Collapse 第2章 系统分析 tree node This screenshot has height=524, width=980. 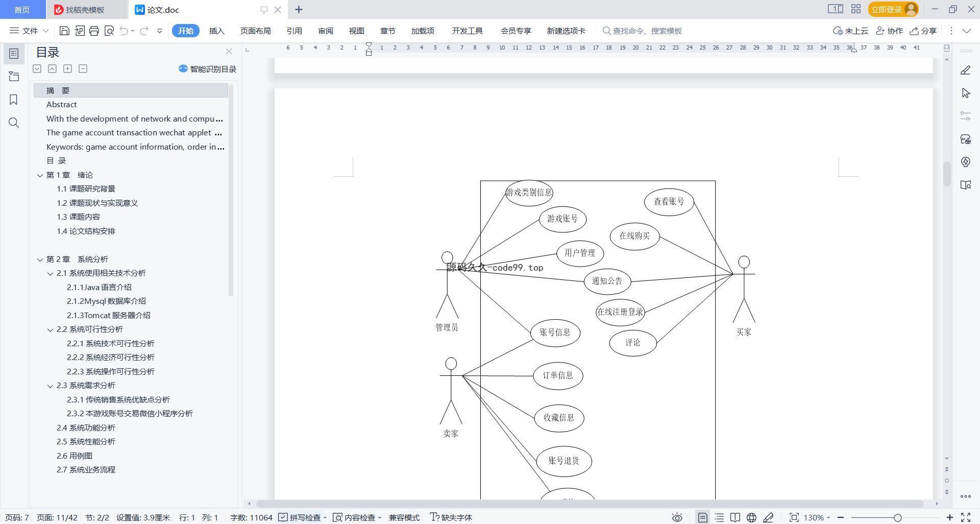pyautogui.click(x=40, y=259)
